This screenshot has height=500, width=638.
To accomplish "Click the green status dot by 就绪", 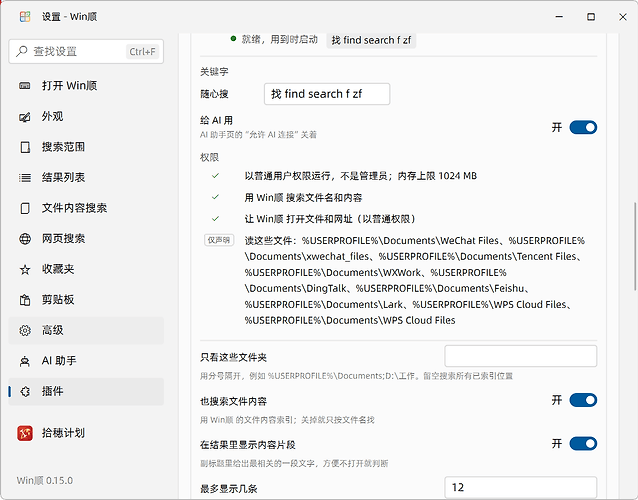I will tap(233, 39).
